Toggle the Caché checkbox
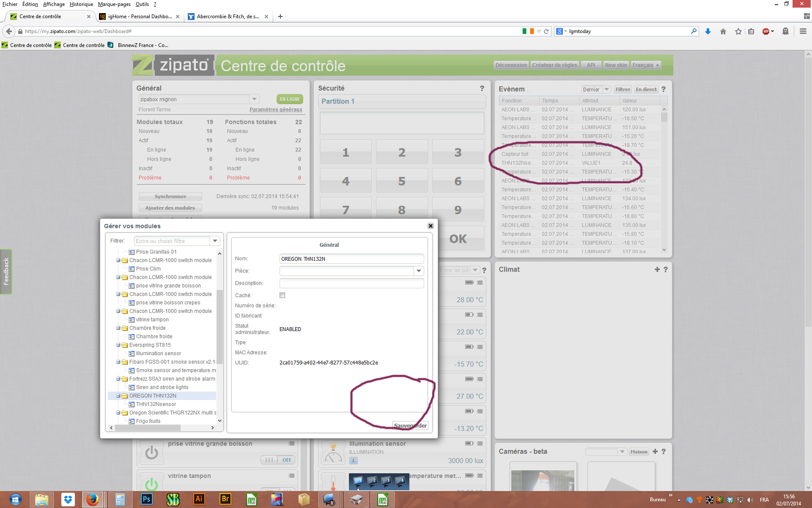Screen dimensions: 812x508 point(282,295)
